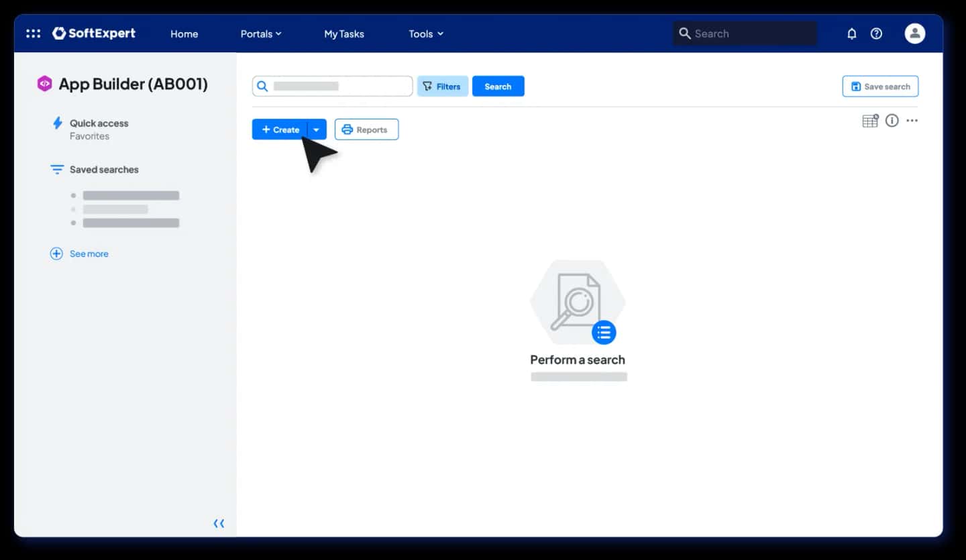
Task: Open the Reports button
Action: [x=366, y=129]
